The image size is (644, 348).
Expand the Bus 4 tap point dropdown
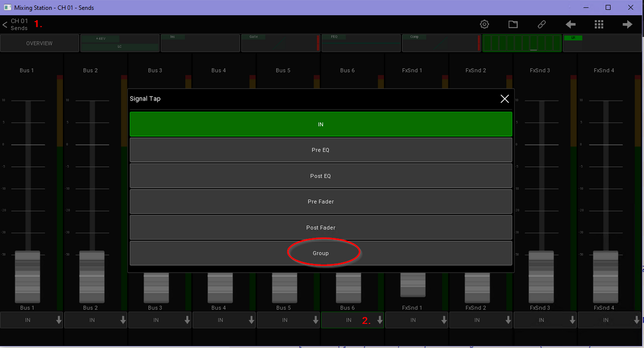click(x=224, y=320)
